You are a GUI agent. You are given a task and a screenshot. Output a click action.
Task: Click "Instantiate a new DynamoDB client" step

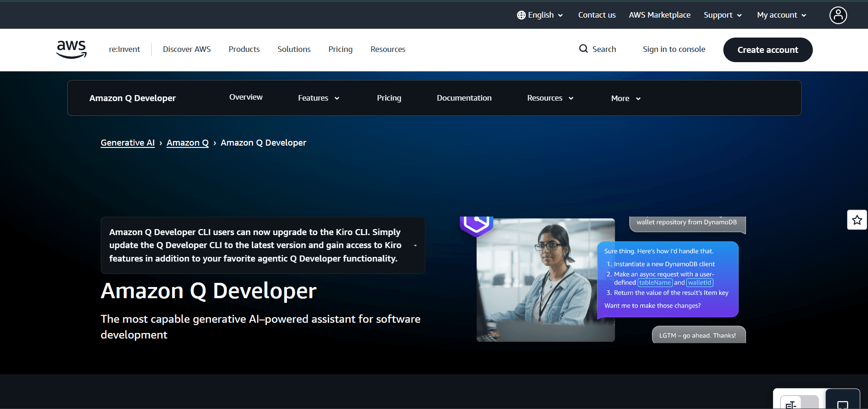tap(664, 264)
